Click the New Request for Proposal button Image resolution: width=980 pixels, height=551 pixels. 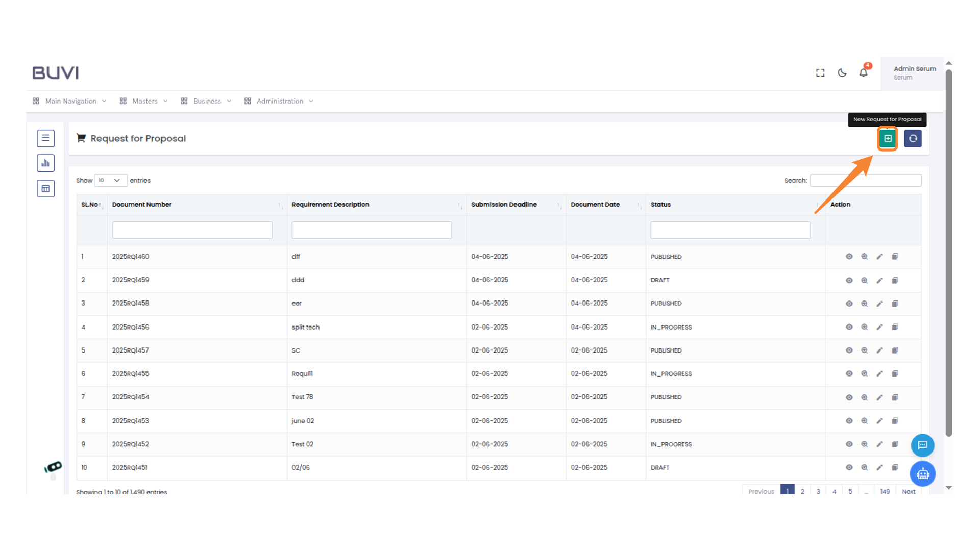tap(888, 138)
